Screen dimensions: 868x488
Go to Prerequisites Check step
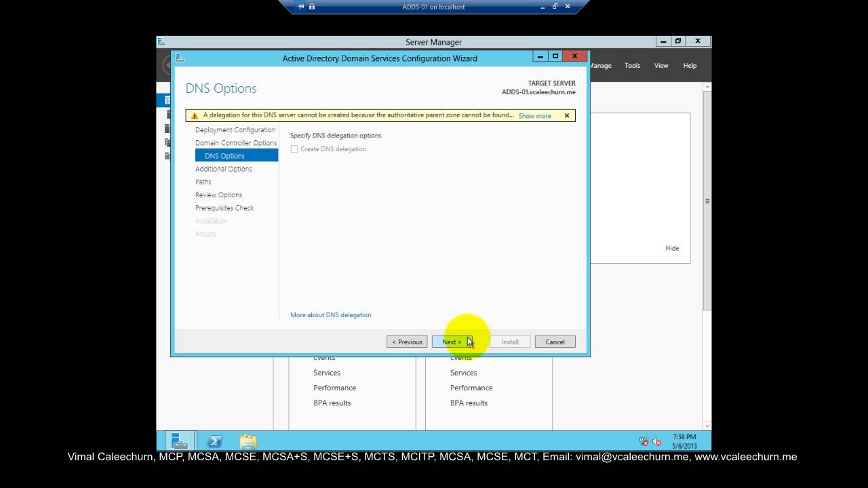[224, 208]
